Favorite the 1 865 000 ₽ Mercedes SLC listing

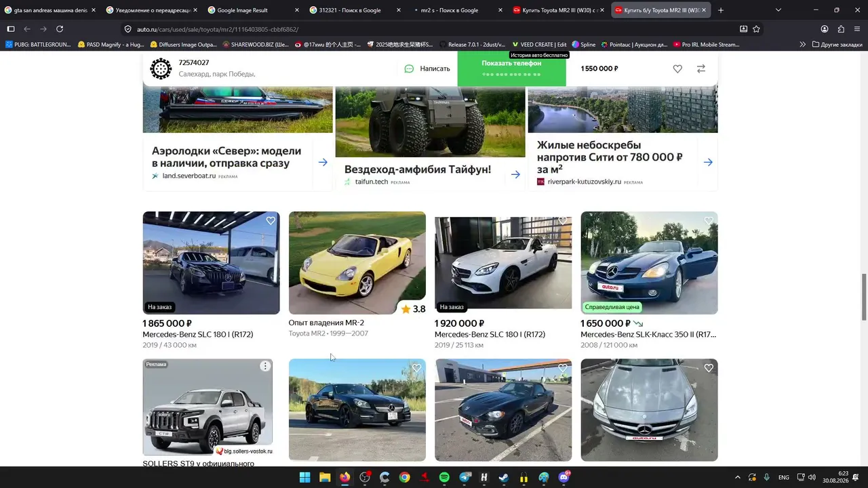coord(271,221)
